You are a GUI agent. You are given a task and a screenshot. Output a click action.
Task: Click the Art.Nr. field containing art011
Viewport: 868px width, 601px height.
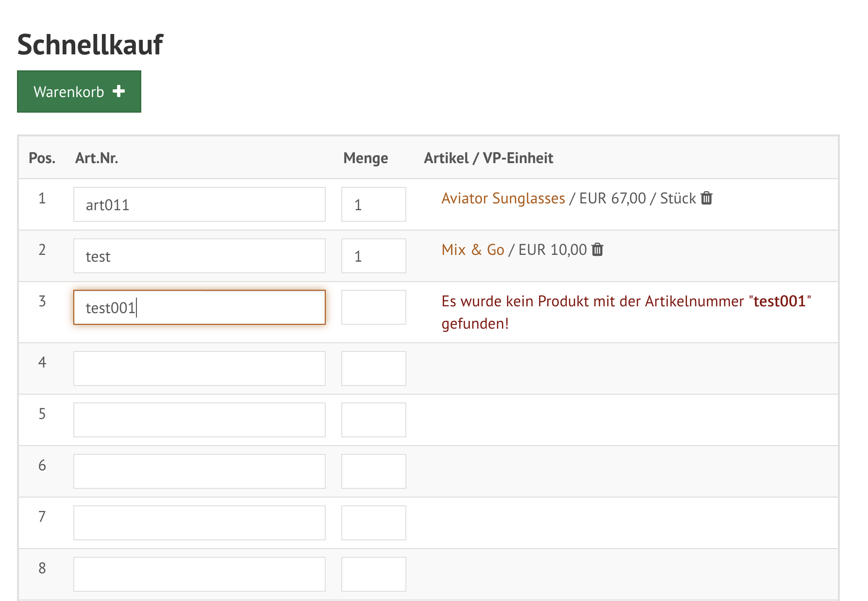tap(199, 204)
